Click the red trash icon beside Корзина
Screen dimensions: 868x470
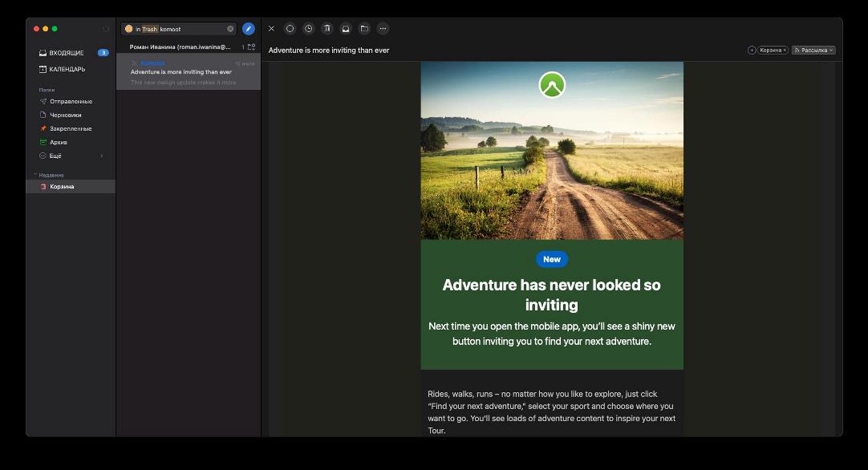[43, 187]
